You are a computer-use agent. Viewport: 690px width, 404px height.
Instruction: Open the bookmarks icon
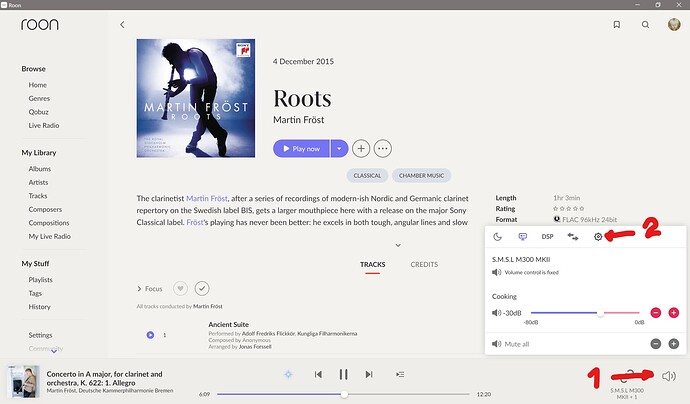point(617,25)
